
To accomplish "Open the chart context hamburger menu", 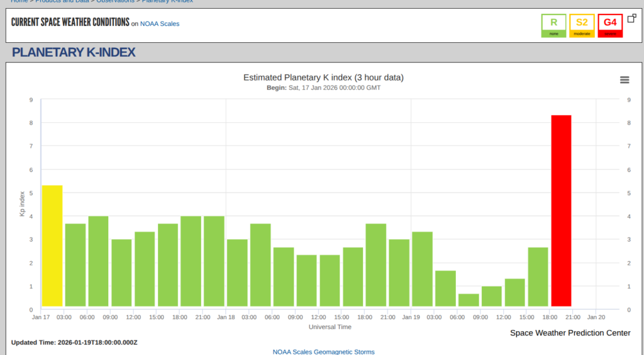I will (625, 79).
